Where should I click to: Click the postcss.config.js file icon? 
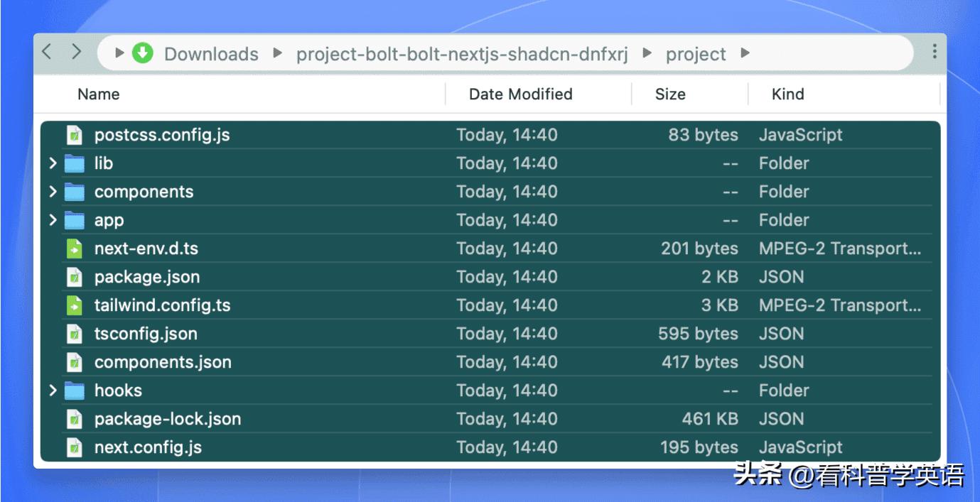click(x=74, y=135)
